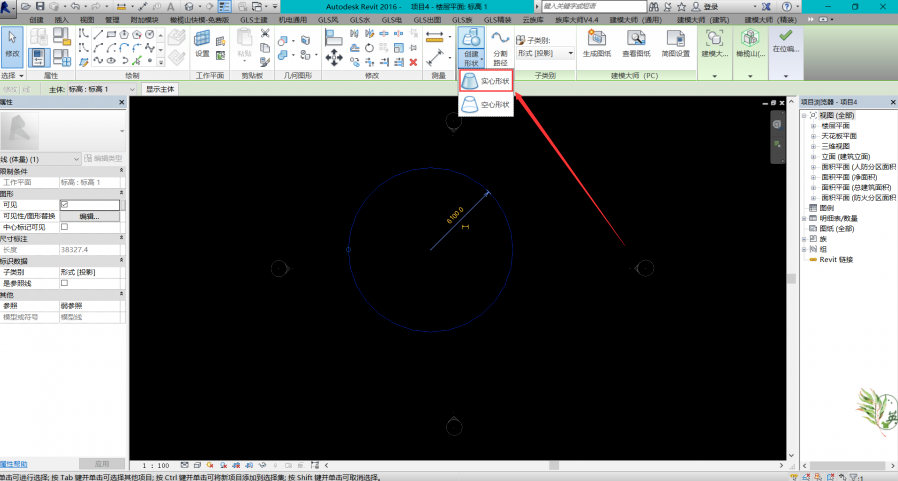
Task: Select the rectangle draw tool
Action: click(111, 34)
